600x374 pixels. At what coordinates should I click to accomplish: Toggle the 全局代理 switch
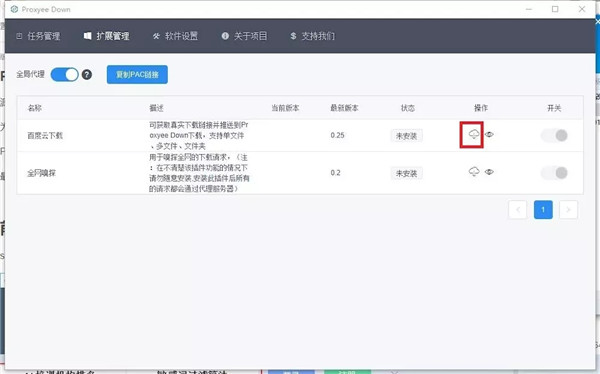coord(64,74)
